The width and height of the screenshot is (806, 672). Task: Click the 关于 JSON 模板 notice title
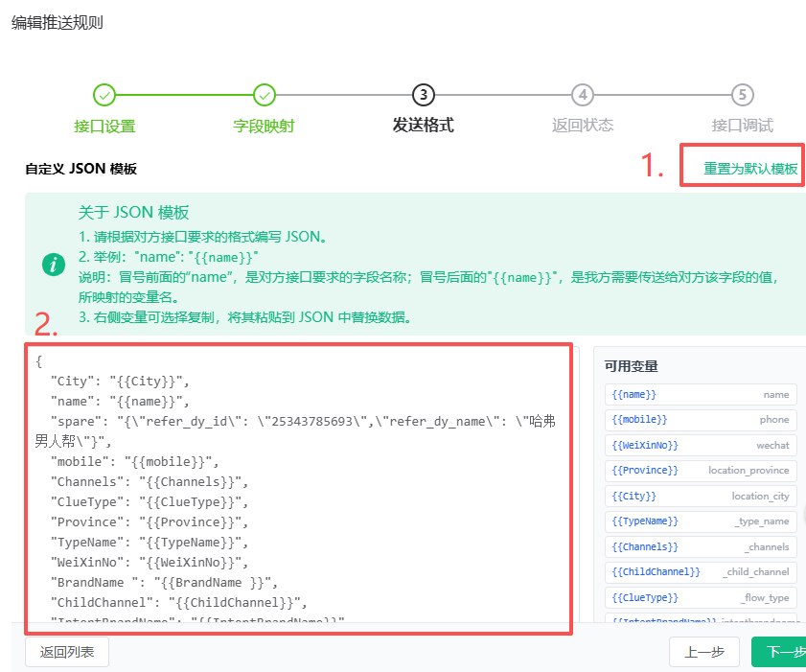(133, 213)
